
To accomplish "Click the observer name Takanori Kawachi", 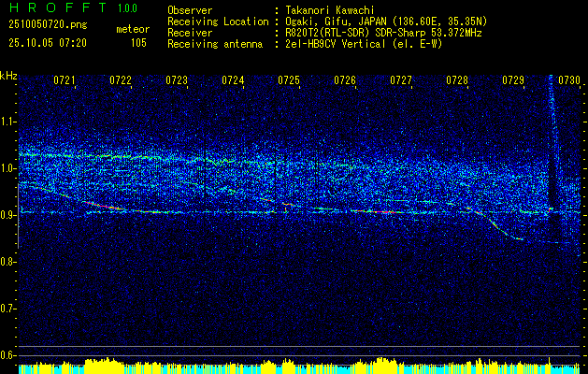I will click(x=328, y=10).
